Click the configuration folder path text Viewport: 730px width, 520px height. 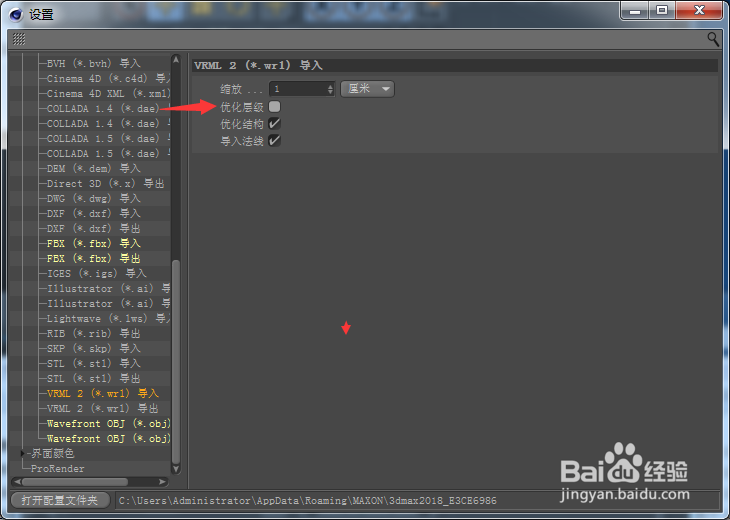308,500
